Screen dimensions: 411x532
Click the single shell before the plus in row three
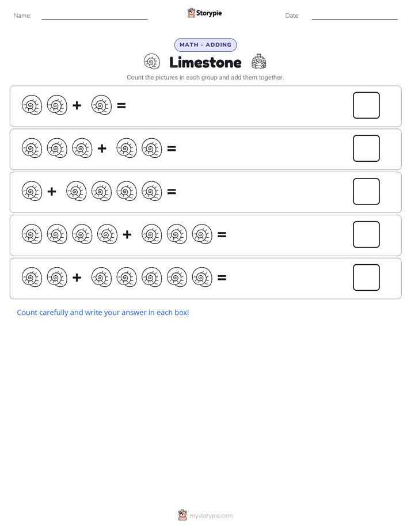tap(32, 191)
